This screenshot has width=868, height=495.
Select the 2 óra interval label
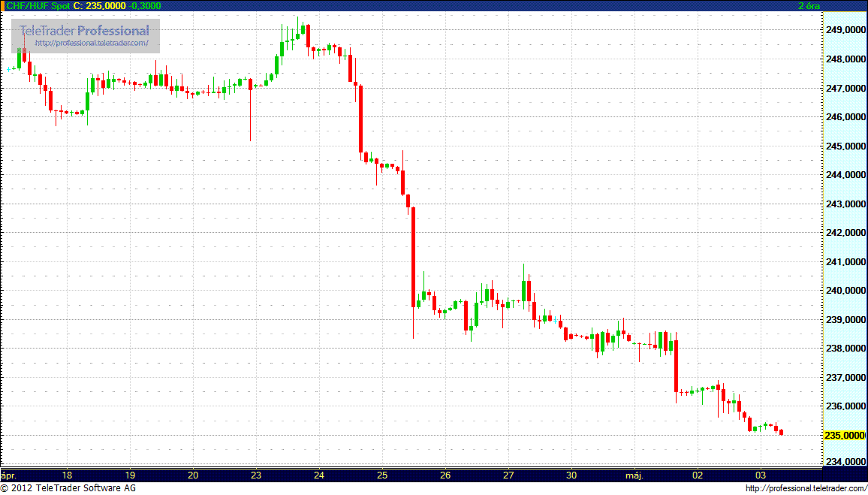[809, 5]
